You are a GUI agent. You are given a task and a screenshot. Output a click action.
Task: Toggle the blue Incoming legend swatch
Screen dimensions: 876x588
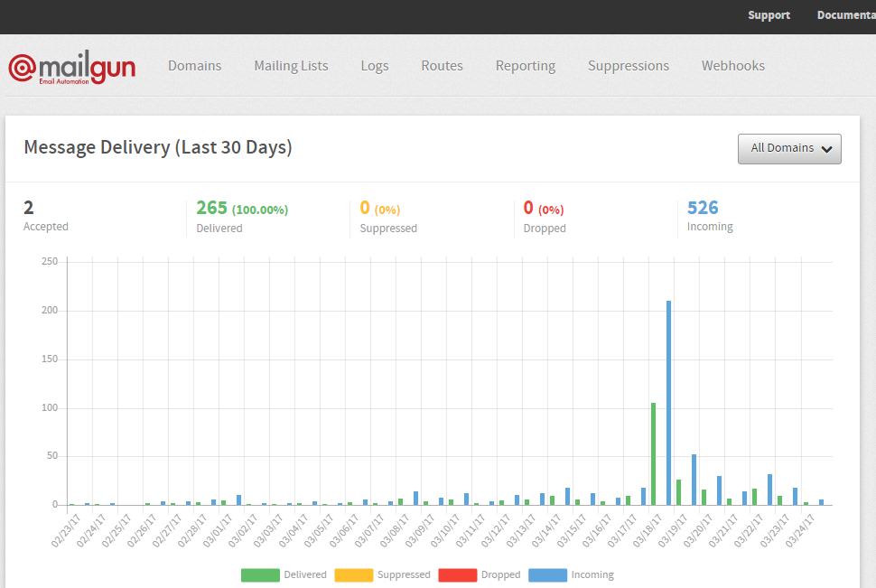tap(547, 574)
